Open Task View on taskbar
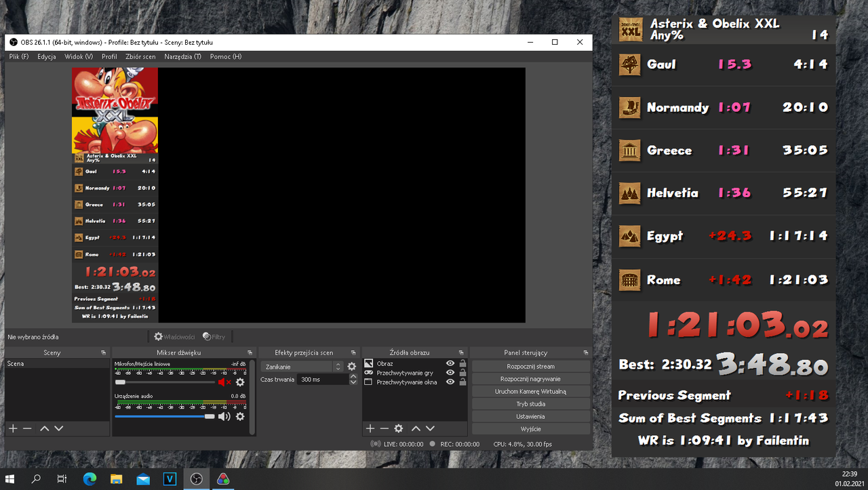The image size is (868, 490). point(62,479)
